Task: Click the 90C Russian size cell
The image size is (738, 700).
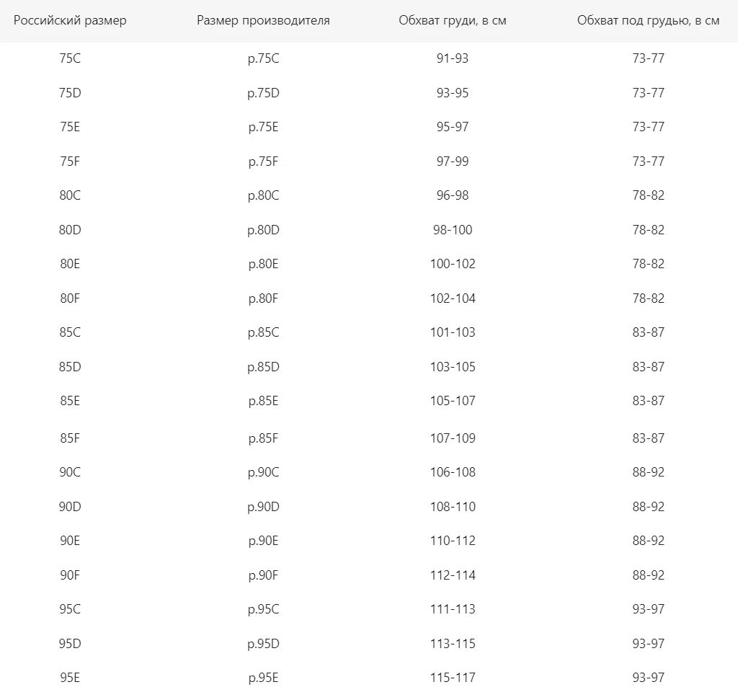Action: [x=70, y=472]
